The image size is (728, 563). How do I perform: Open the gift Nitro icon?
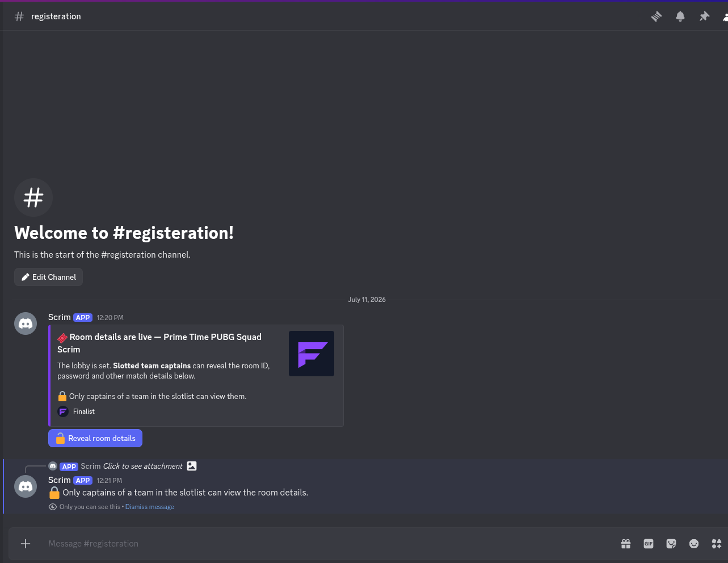pos(626,544)
